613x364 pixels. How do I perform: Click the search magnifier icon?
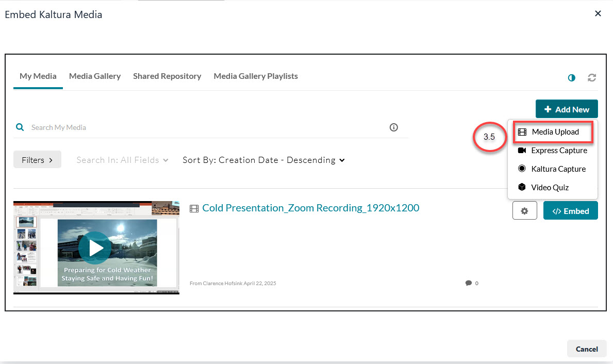click(x=20, y=127)
